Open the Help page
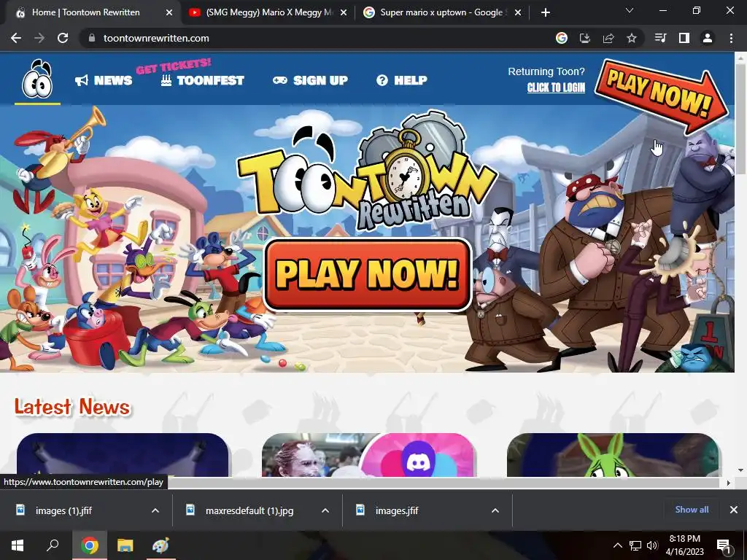Viewport: 747px width, 560px height. point(402,80)
